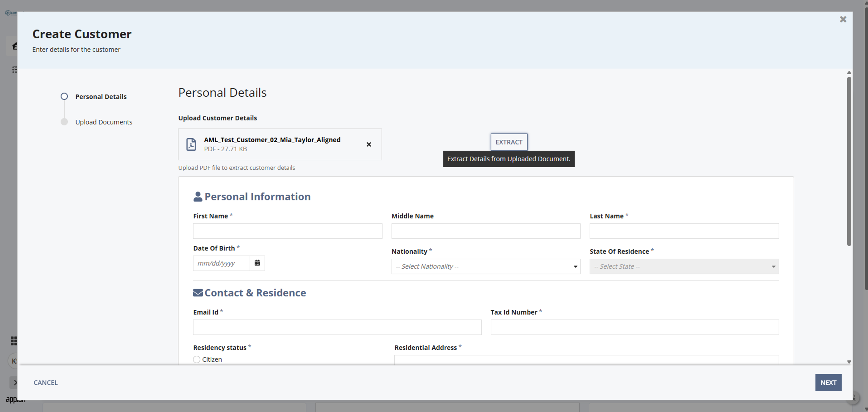Click the NEXT button
This screenshot has width=868, height=412.
828,382
